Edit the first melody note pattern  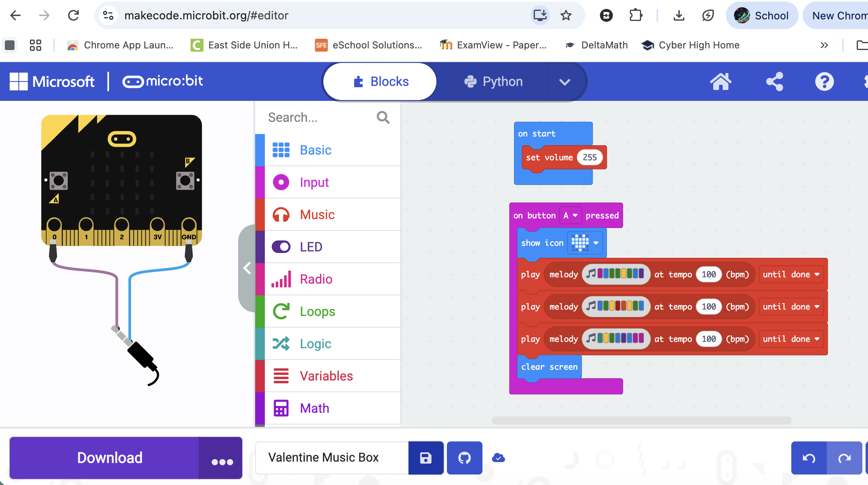tap(616, 274)
